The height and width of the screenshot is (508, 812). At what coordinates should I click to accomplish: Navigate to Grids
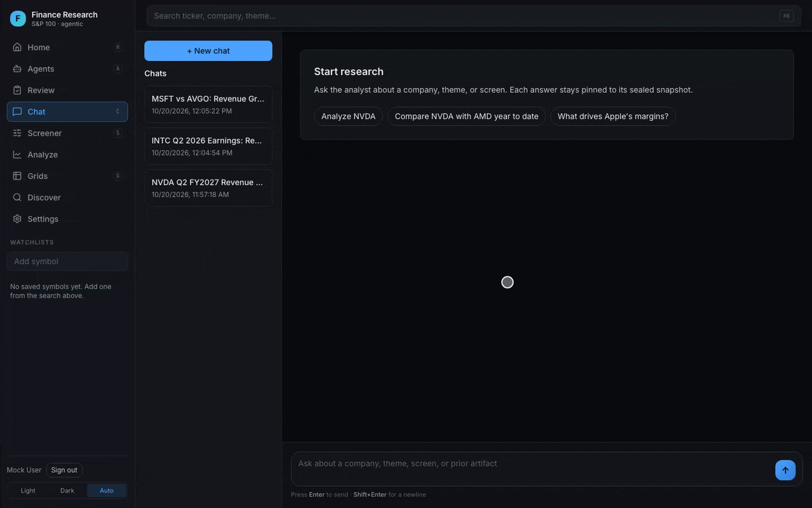(67, 176)
